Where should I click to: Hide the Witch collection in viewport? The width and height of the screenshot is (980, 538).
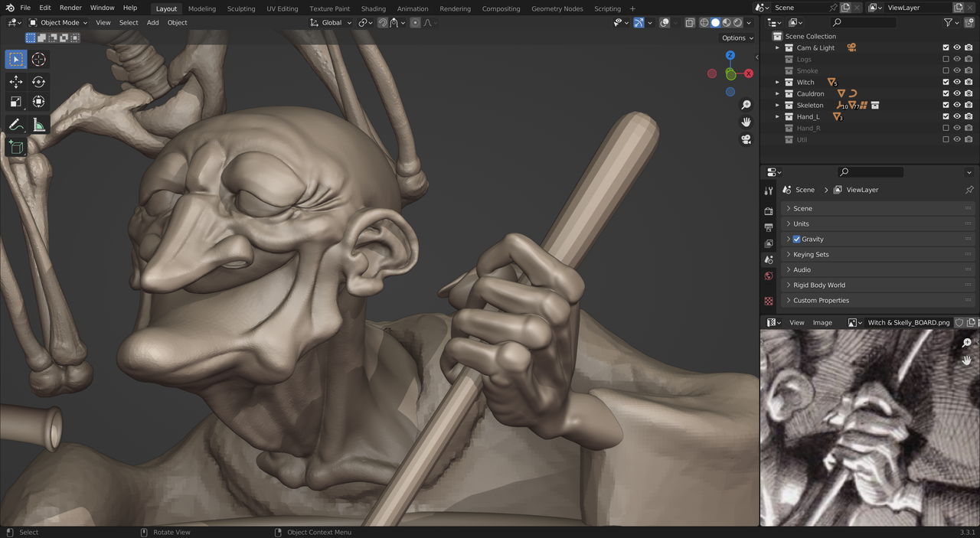(957, 83)
